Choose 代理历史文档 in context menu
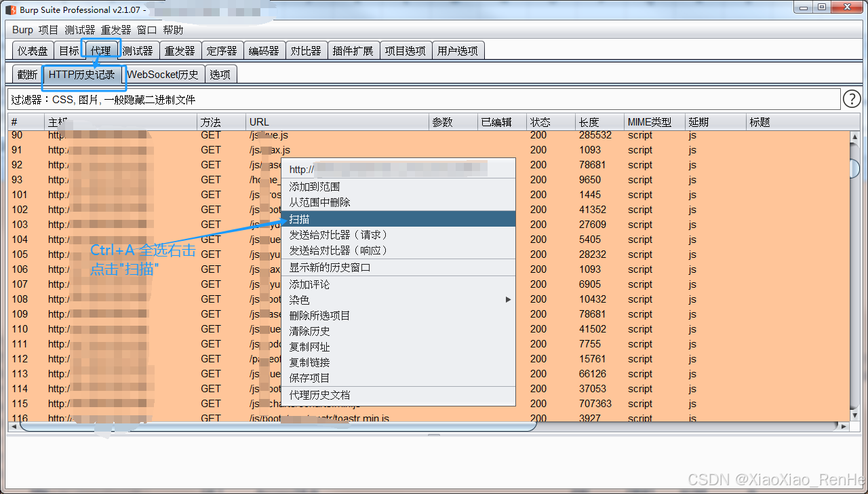This screenshot has width=868, height=494. (x=399, y=395)
